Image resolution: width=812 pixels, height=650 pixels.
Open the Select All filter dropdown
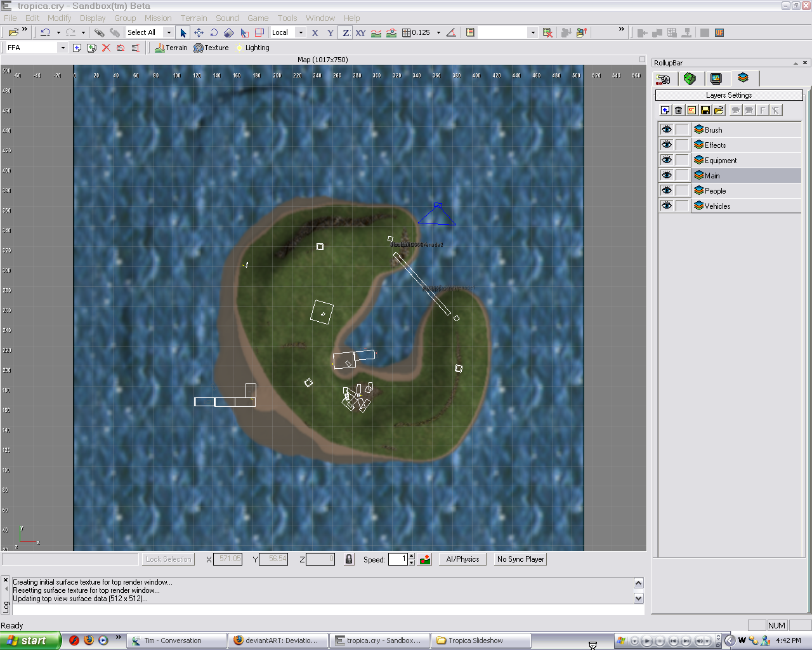tap(169, 32)
